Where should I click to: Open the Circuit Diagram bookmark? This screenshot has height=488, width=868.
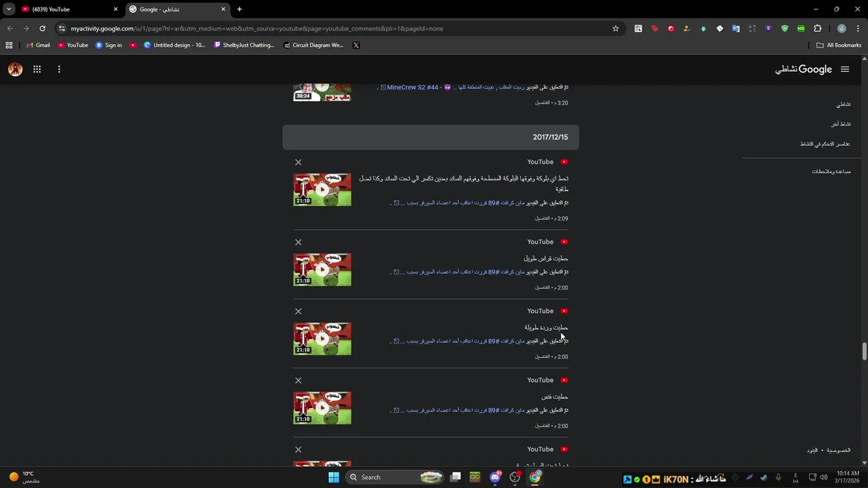coord(313,45)
